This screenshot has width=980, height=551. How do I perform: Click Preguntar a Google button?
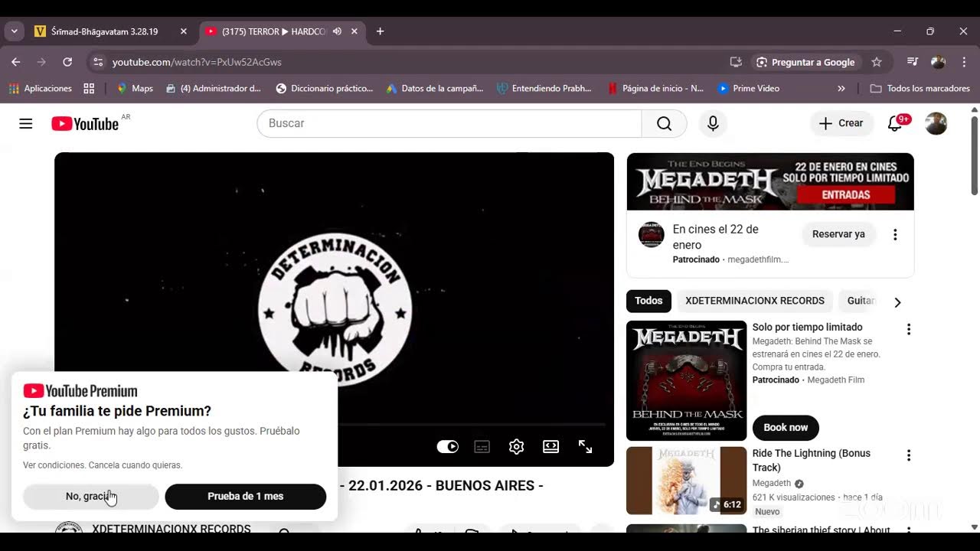(805, 62)
